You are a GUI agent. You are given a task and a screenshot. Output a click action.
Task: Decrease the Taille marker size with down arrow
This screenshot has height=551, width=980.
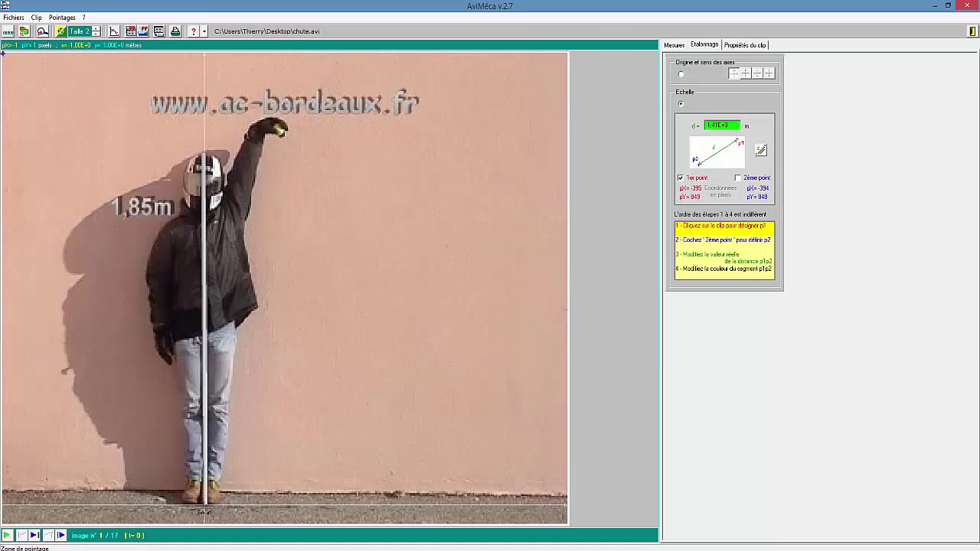[x=96, y=34]
